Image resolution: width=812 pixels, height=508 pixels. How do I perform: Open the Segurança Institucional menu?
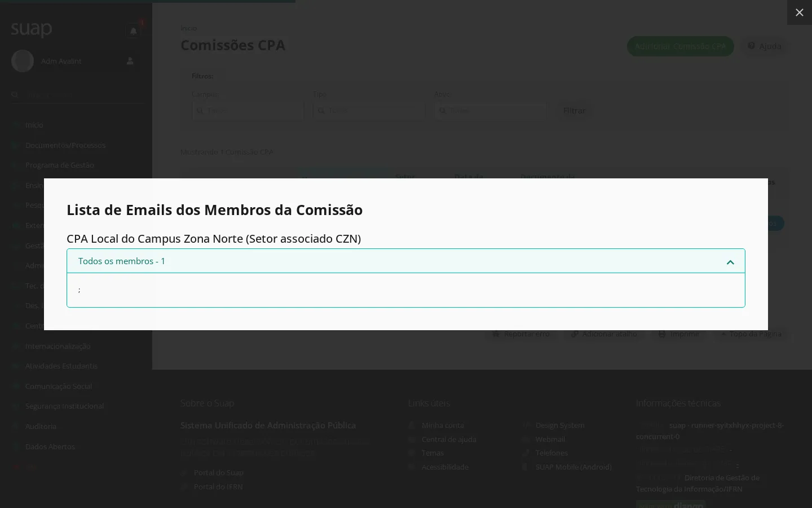pos(65,406)
